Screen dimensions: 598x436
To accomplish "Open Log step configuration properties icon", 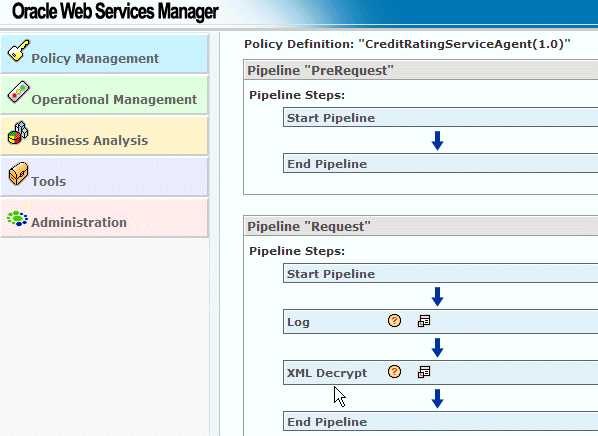I will pos(424,321).
